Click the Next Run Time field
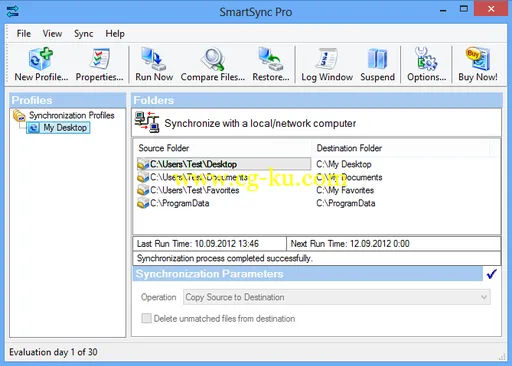The height and width of the screenshot is (366, 512). (x=393, y=244)
